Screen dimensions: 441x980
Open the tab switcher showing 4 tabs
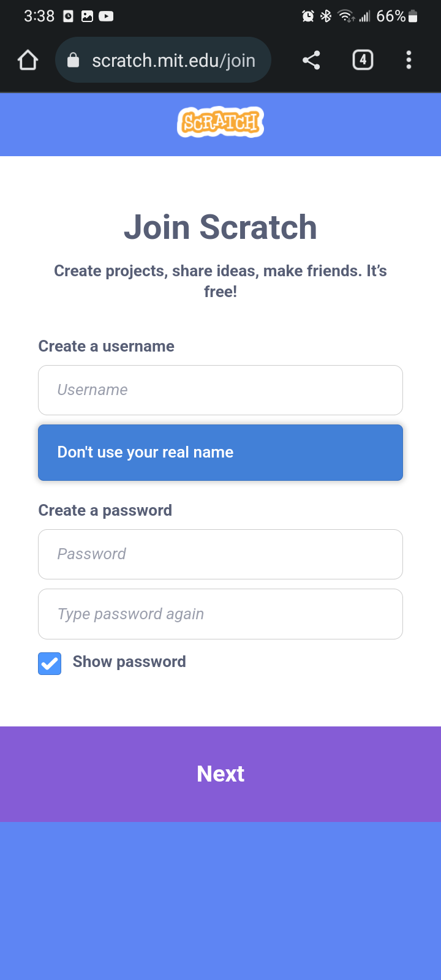pos(363,60)
